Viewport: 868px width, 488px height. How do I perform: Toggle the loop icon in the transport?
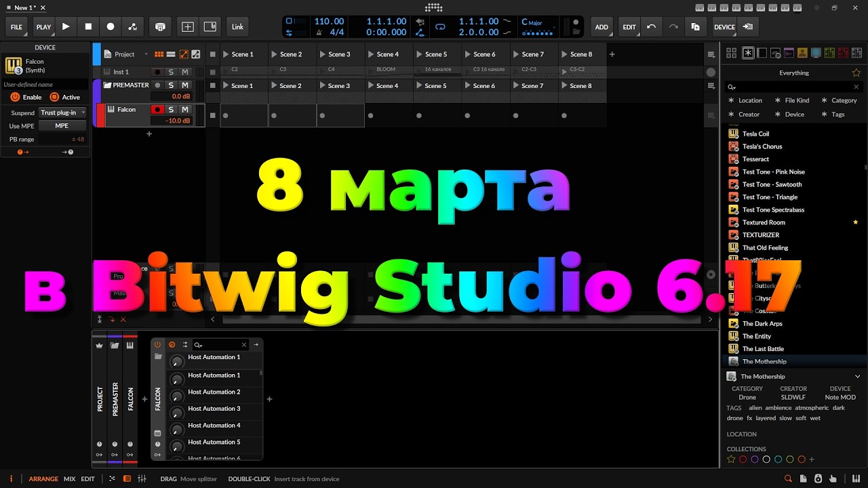click(x=440, y=26)
